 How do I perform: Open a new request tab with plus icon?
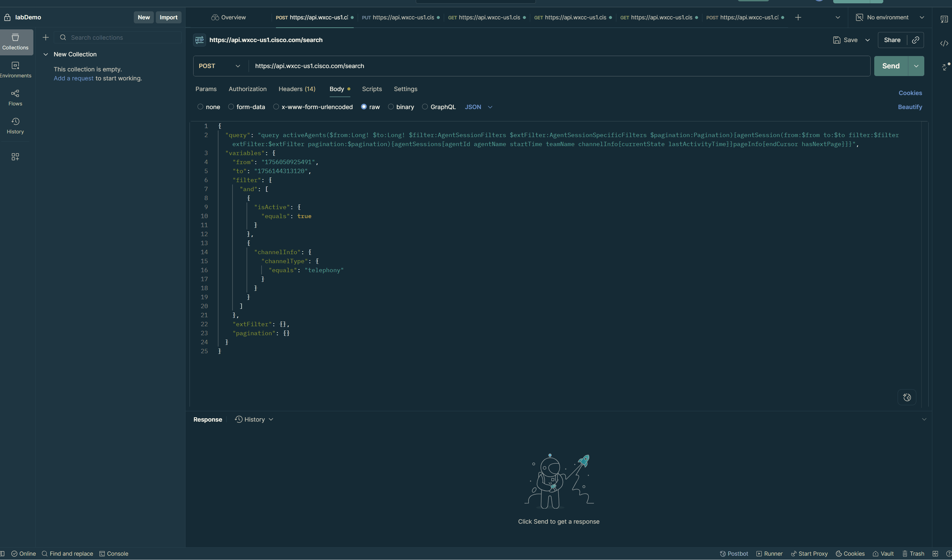pyautogui.click(x=798, y=17)
